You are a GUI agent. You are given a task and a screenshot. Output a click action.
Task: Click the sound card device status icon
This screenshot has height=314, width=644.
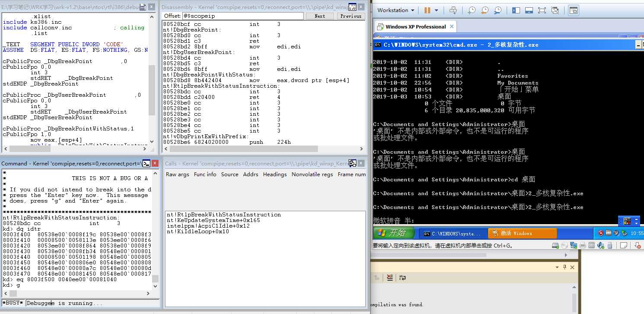pyautogui.click(x=601, y=245)
